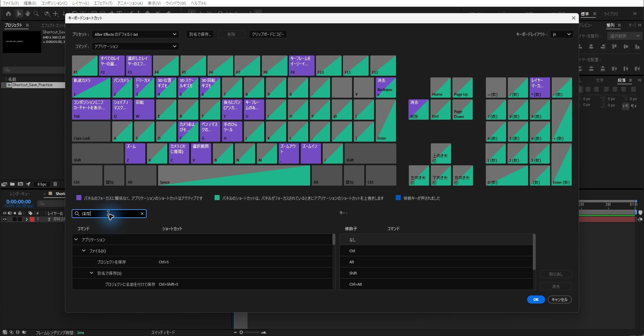Viewport: 644px width, 336px height.
Task: Select the Pan camera tool in toolbar
Action: tap(56, 14)
